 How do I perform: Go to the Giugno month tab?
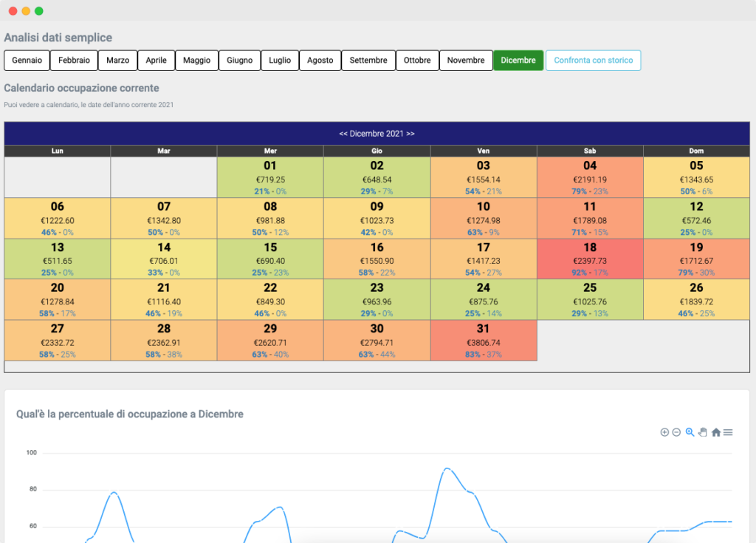240,61
